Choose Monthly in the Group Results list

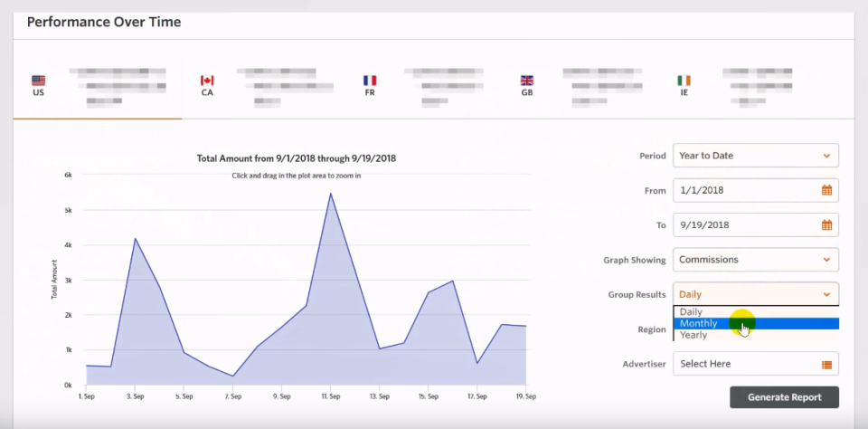pyautogui.click(x=756, y=324)
